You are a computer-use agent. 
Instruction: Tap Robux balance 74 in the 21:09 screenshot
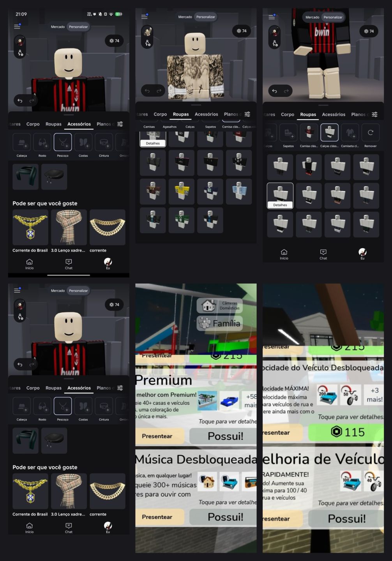click(x=114, y=41)
